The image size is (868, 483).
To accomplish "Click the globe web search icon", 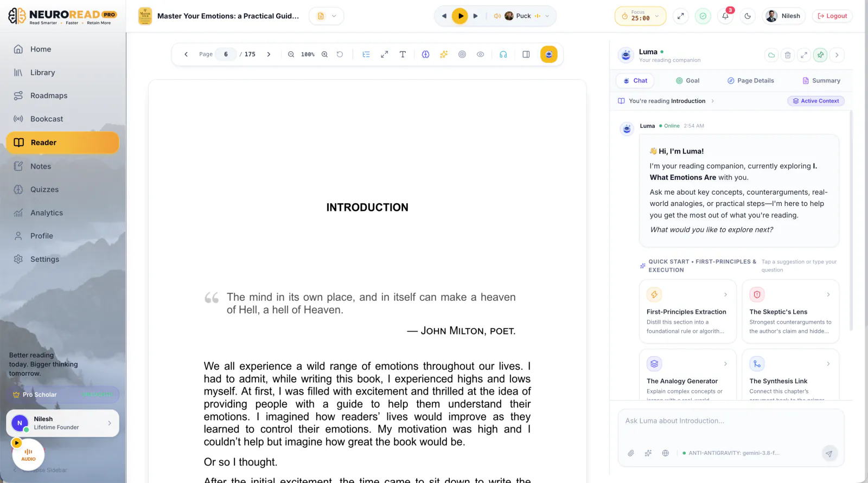I will click(666, 453).
